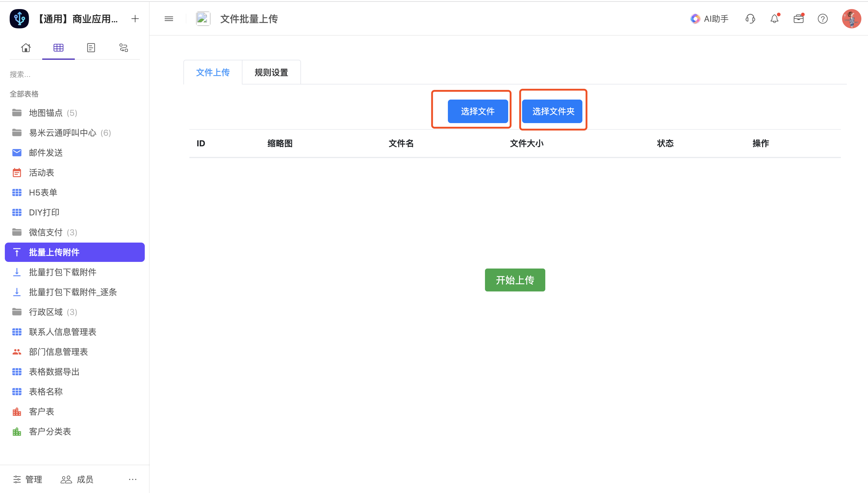Image resolution: width=868 pixels, height=493 pixels.
Task: Click the 操作 column header
Action: [761, 144]
